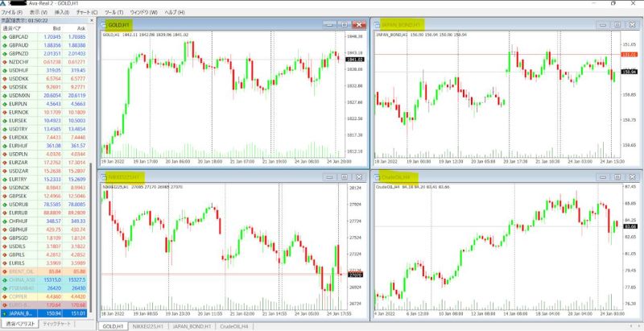
Task: Click the green arrow icon beside USDTRY
Action: pos(5,129)
